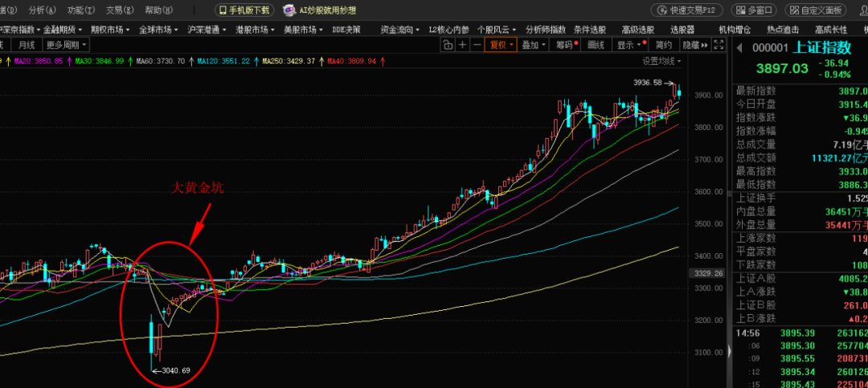Expand the 复权 dropdown
The width and height of the screenshot is (868, 388).
pyautogui.click(x=502, y=45)
